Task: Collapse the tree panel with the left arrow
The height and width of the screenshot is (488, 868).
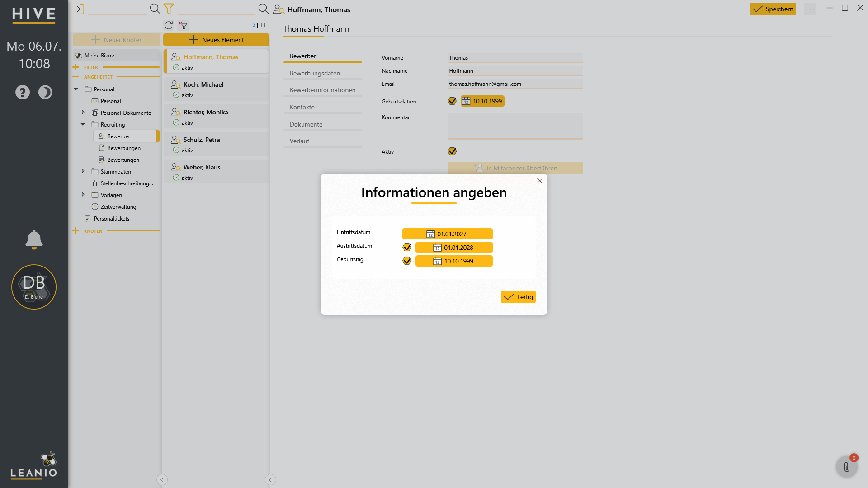Action: [x=162, y=480]
